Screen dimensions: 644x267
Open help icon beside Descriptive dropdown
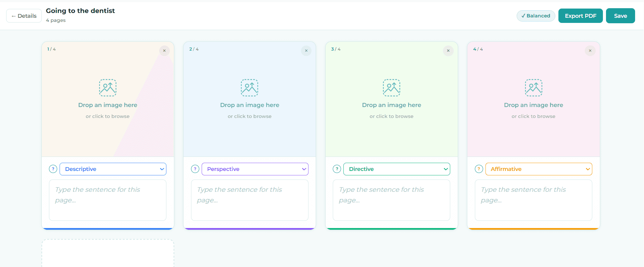[53, 169]
